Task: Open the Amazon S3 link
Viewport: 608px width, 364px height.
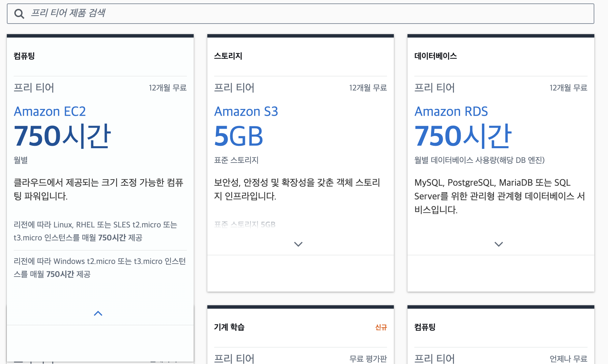Action: (246, 112)
